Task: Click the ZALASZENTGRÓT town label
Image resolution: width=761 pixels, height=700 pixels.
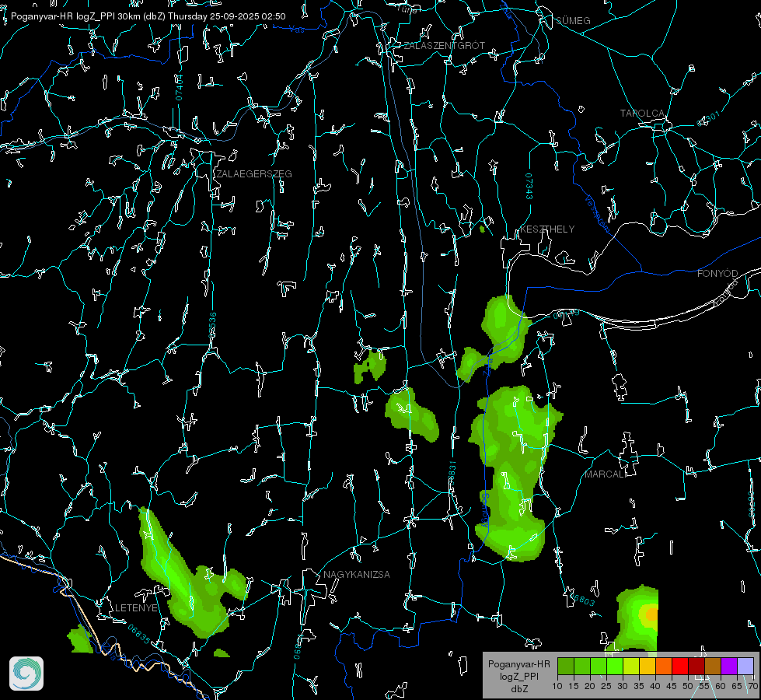Action: click(x=444, y=46)
